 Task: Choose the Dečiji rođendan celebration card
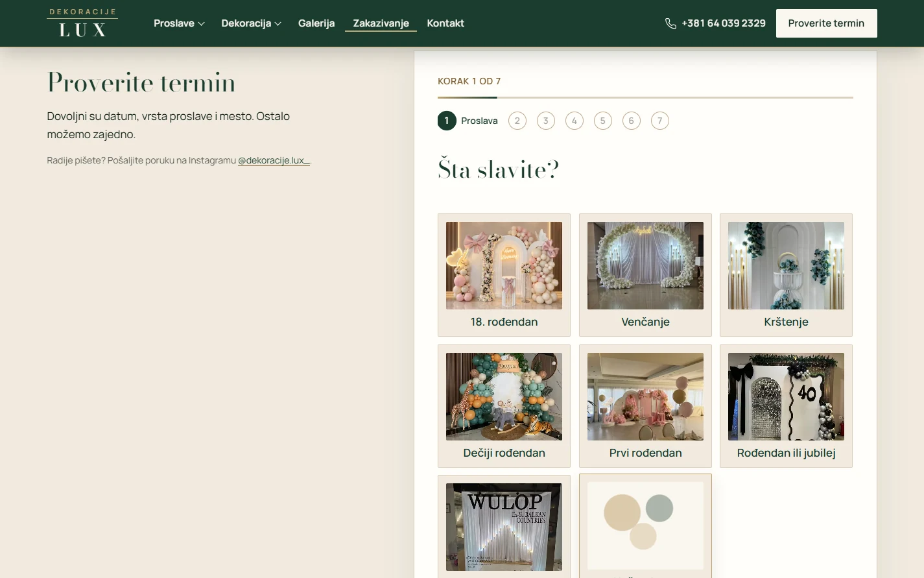[504, 406]
